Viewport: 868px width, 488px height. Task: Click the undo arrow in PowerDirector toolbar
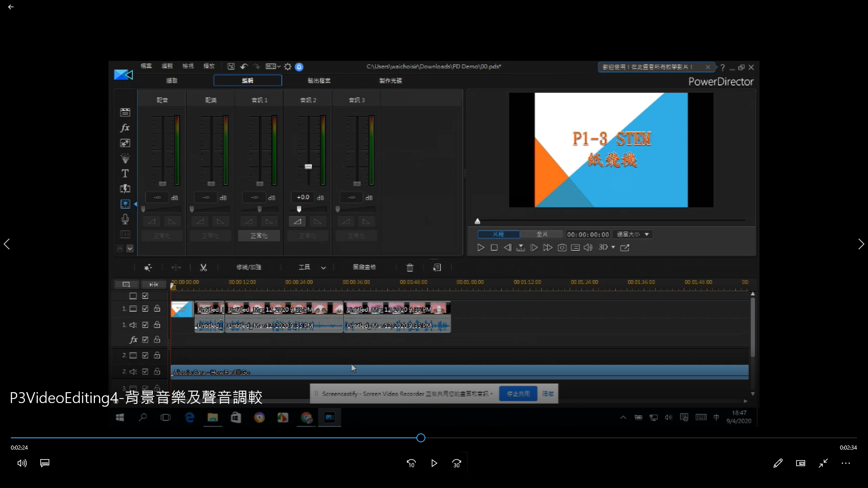[244, 66]
